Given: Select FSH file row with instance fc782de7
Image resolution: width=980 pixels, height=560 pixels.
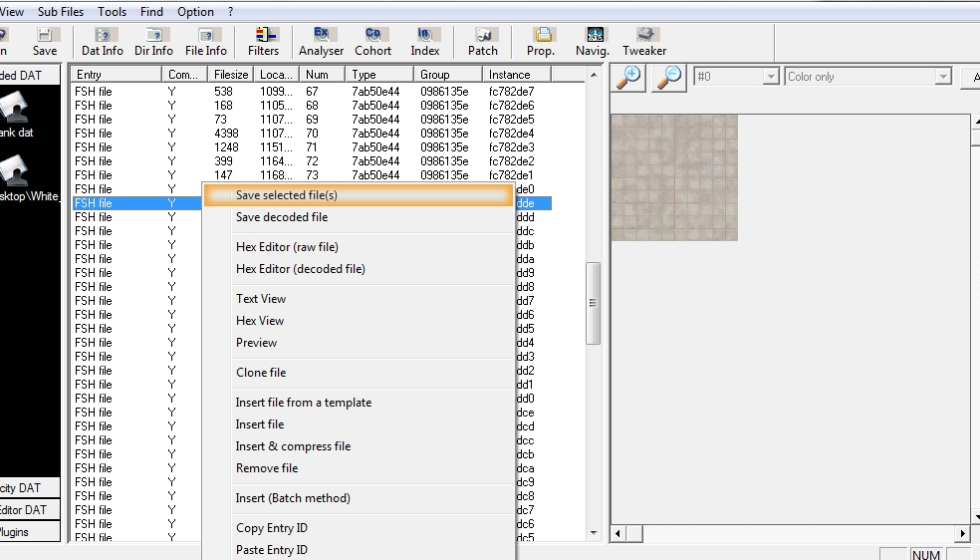Looking at the screenshot, I should pos(312,92).
